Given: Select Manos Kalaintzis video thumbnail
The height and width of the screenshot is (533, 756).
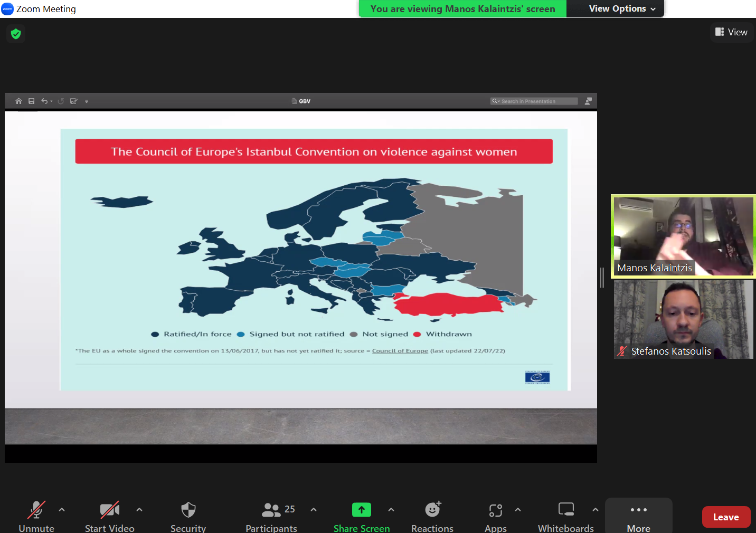Looking at the screenshot, I should pyautogui.click(x=684, y=236).
